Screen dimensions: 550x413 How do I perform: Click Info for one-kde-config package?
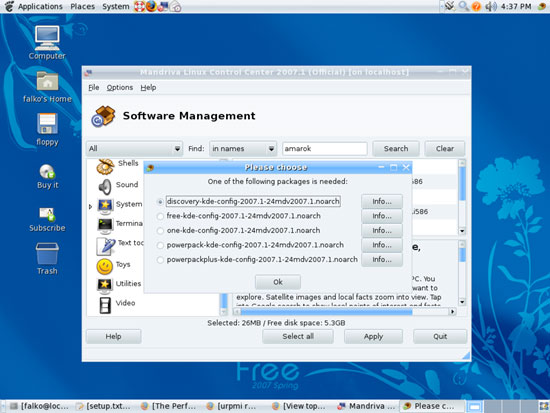[x=382, y=231]
